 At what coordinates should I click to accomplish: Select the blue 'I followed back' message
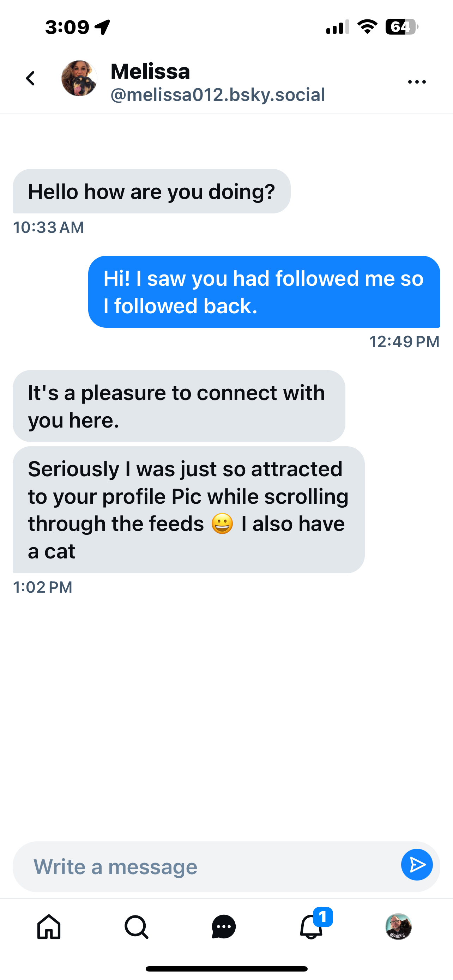point(264,292)
